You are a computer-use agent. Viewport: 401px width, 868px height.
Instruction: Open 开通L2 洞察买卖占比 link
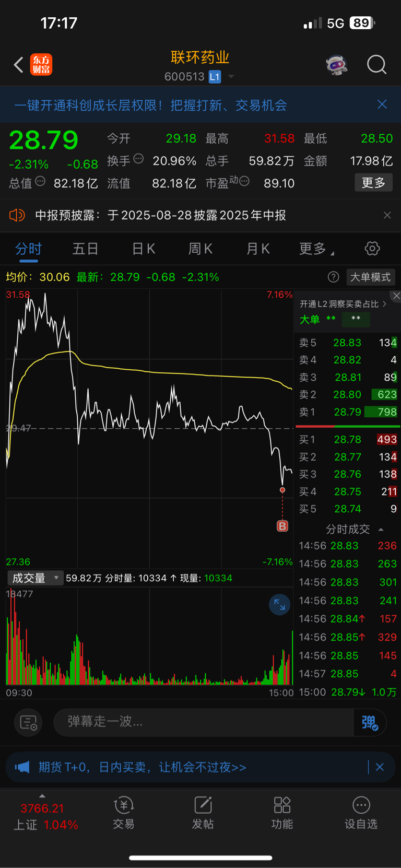coord(343,304)
